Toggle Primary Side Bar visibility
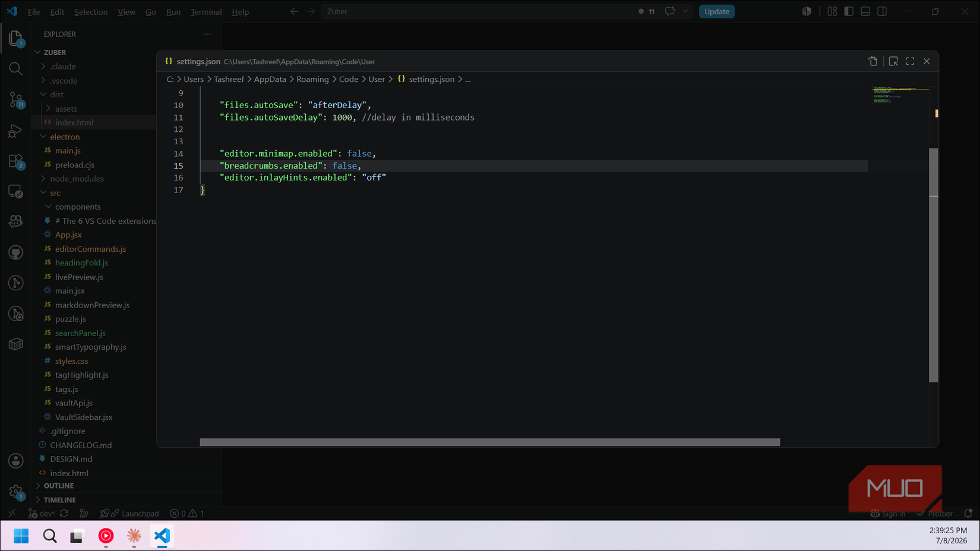Viewport: 980px width, 551px height. tap(849, 11)
